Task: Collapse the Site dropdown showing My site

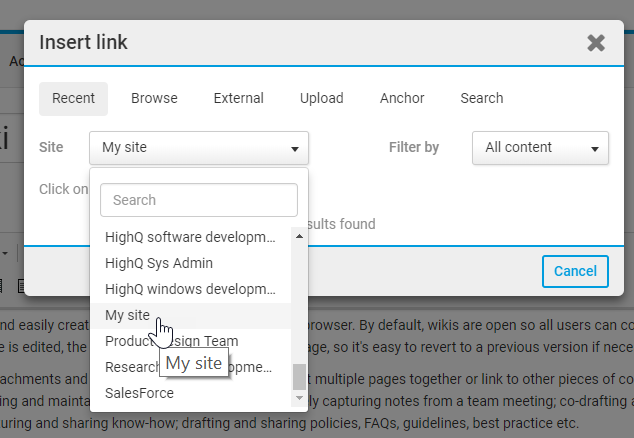Action: point(198,148)
